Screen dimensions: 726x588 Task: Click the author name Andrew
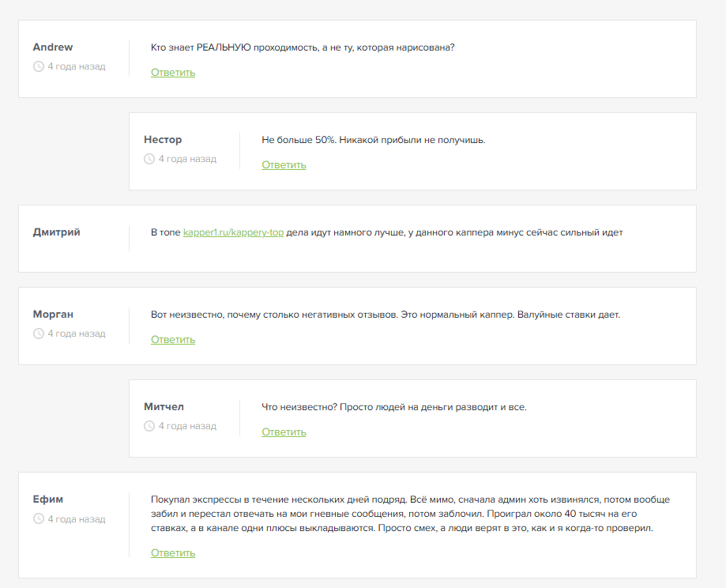pyautogui.click(x=53, y=47)
